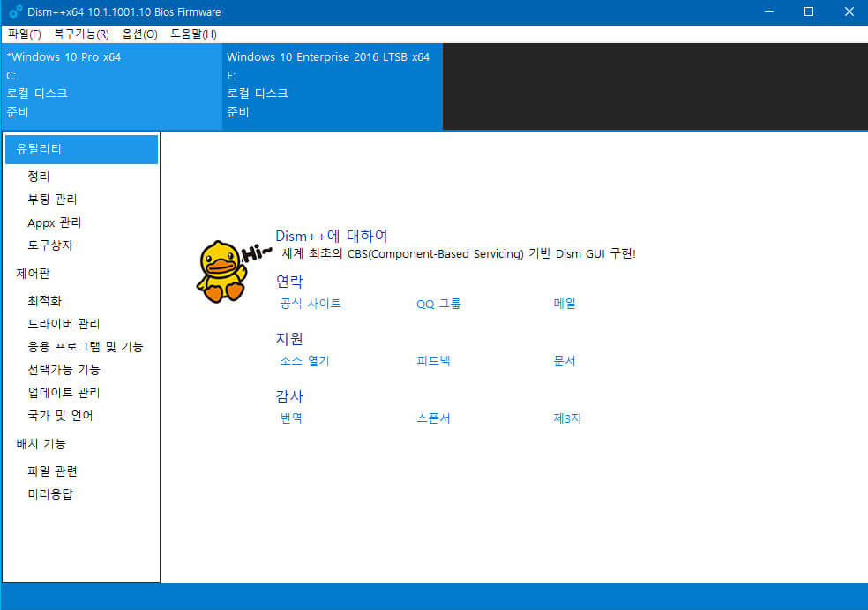
Task: Open the 복구기능(R) menu
Action: 81,34
